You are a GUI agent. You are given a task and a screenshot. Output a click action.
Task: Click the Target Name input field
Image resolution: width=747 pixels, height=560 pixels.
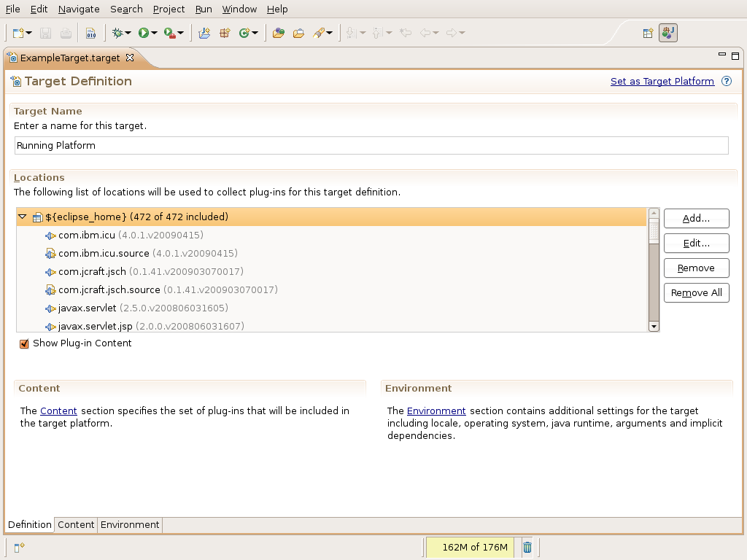coord(371,145)
